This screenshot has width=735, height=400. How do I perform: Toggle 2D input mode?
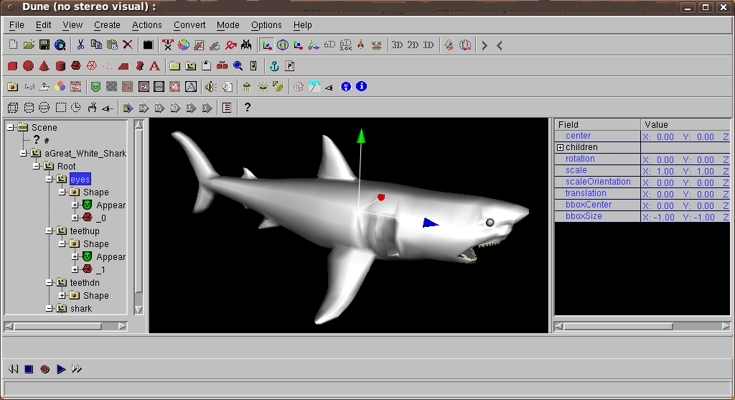[x=413, y=45]
